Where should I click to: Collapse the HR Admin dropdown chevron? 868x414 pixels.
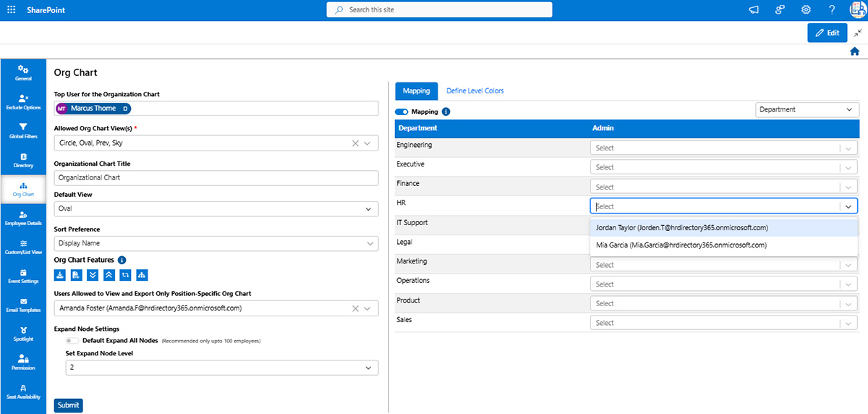click(x=848, y=206)
